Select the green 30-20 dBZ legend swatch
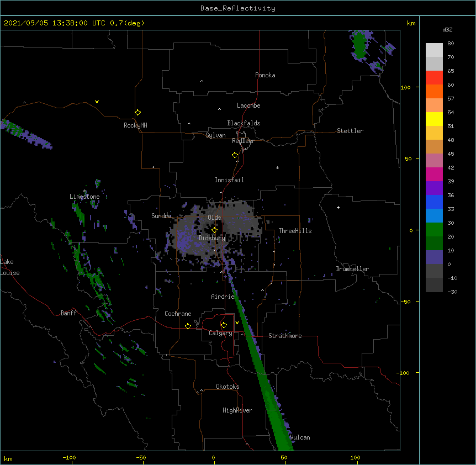The height and width of the screenshot is (465, 476). pyautogui.click(x=434, y=230)
